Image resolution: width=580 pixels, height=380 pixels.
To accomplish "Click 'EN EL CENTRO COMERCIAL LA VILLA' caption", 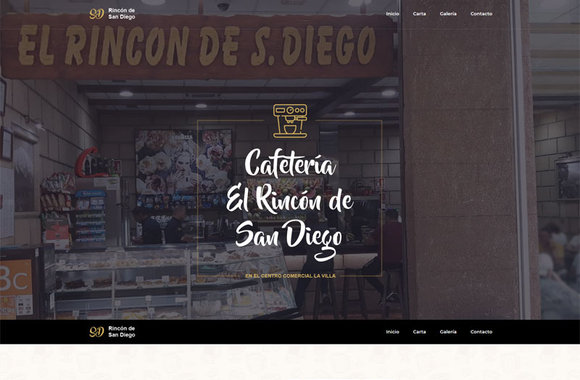I will pos(290,276).
